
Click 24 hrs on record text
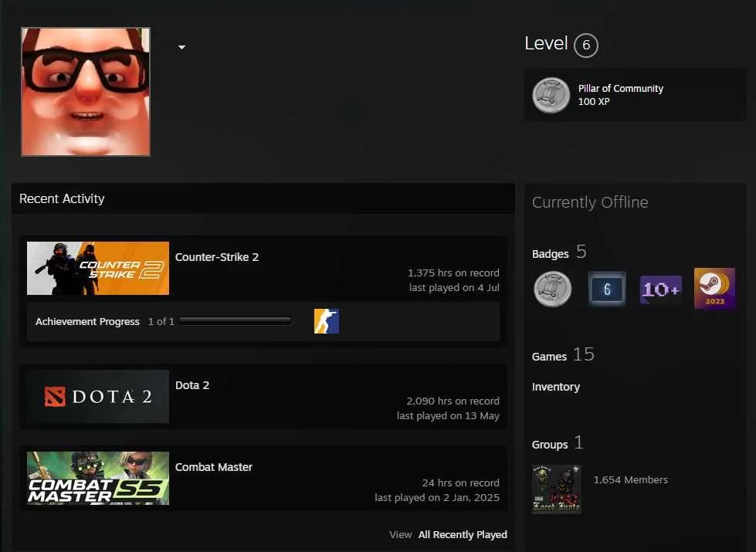[461, 483]
